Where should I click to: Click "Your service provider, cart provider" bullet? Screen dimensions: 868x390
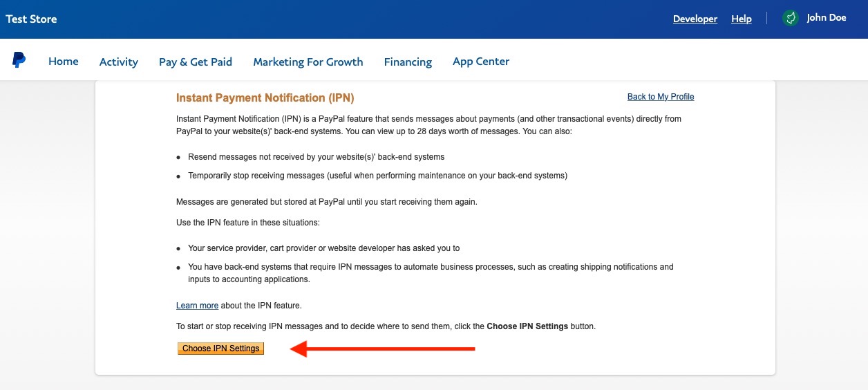coord(324,248)
